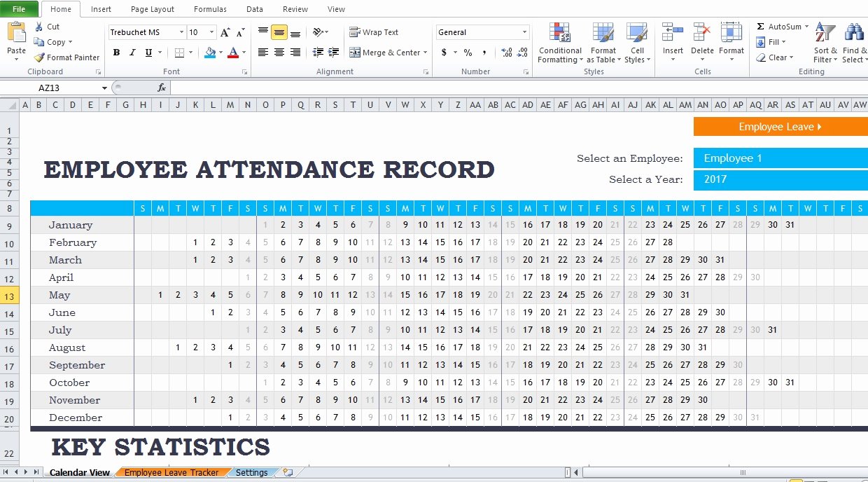Align text left
The width and height of the screenshot is (868, 482).
(x=263, y=53)
